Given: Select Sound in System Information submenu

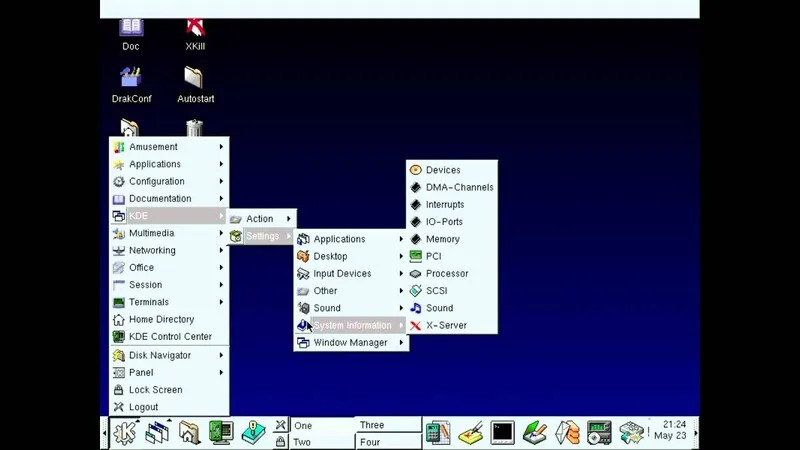Looking at the screenshot, I should pos(452,308).
